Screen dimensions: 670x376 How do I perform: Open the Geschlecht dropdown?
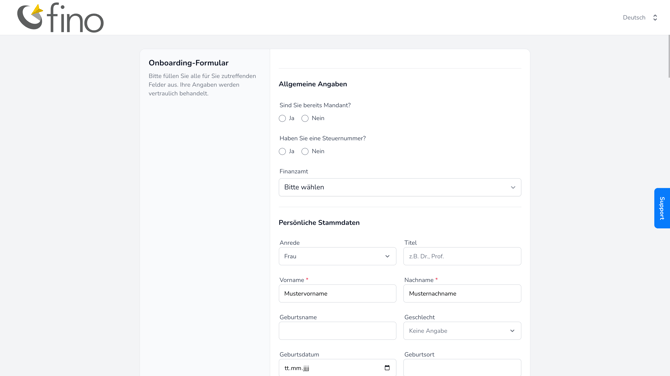pos(462,331)
